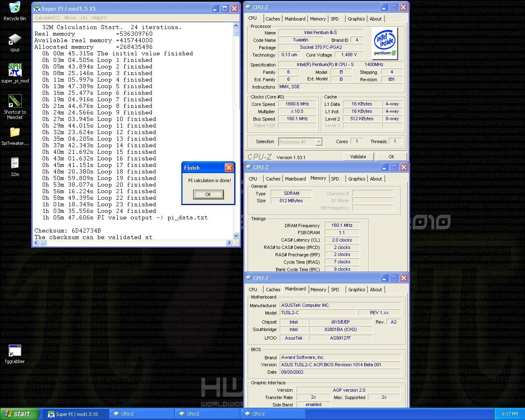Close the Super PI window
Viewport: 525px width, 420px height.
pos(234,8)
